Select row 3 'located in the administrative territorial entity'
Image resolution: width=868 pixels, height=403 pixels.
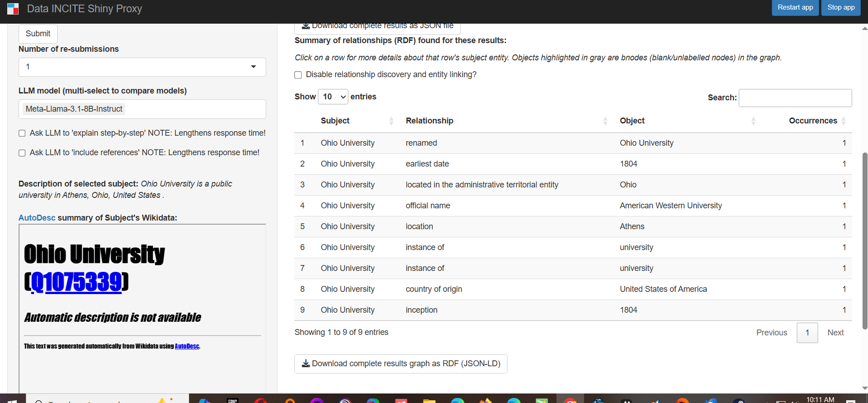pos(573,185)
